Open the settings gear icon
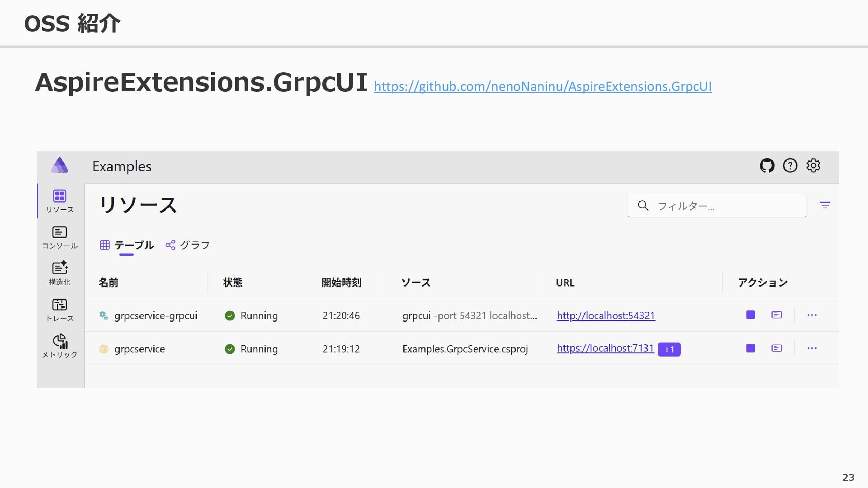Screen dimensions: 868x488 coord(813,166)
